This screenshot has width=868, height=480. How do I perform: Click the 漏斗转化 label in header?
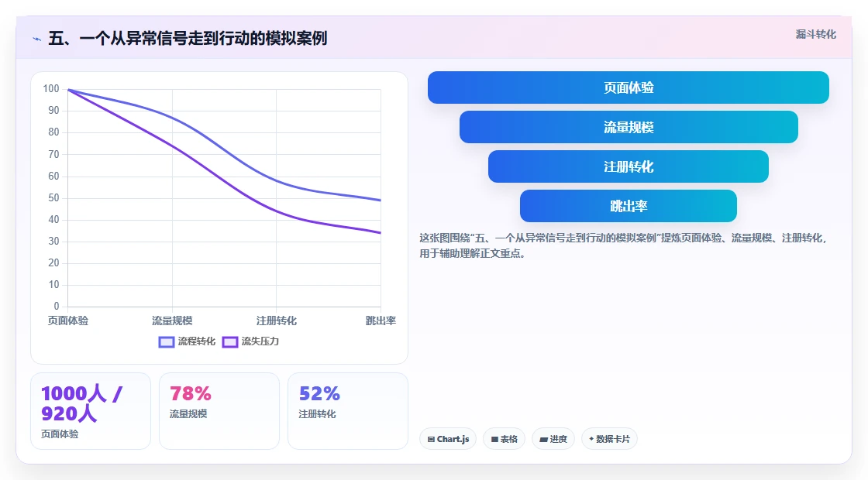point(816,34)
